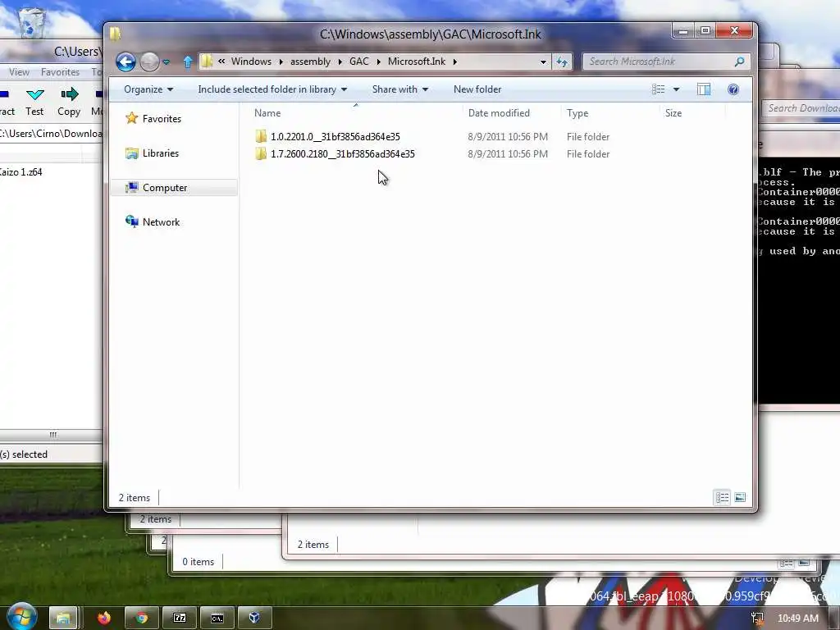
Task: Toggle the preview pane
Action: click(x=704, y=89)
